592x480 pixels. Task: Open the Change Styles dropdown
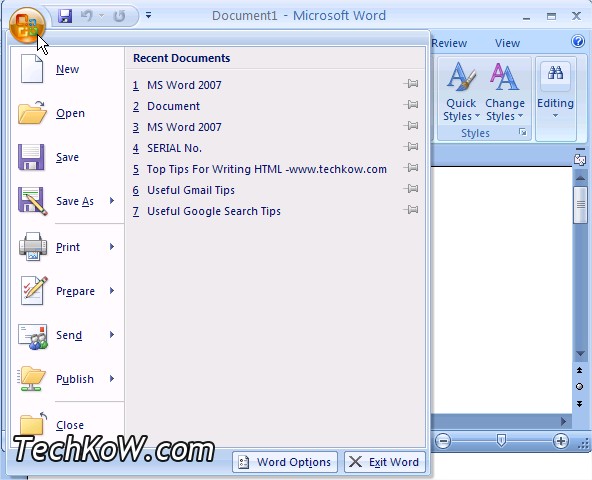505,91
